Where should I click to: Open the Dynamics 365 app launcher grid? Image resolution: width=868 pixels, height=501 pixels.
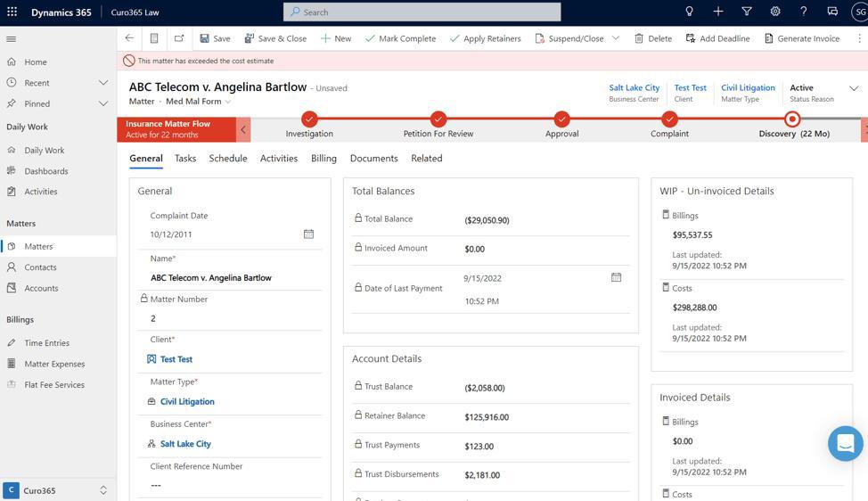(12, 12)
